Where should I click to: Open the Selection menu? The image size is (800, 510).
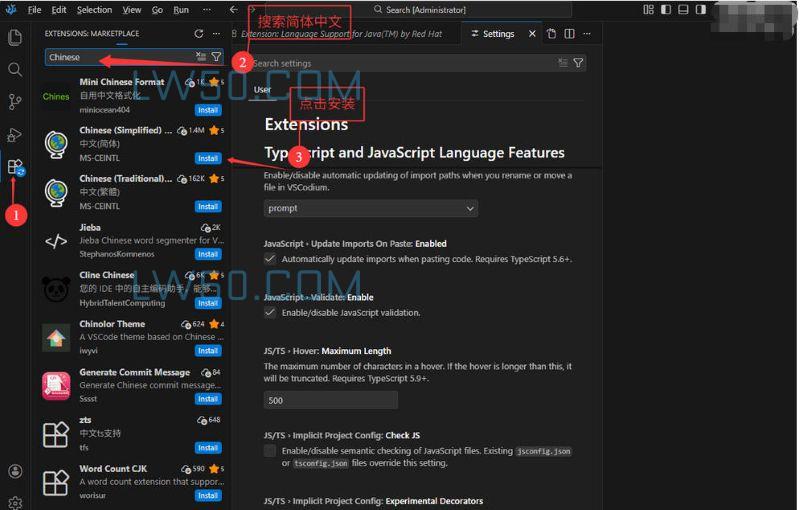point(94,10)
